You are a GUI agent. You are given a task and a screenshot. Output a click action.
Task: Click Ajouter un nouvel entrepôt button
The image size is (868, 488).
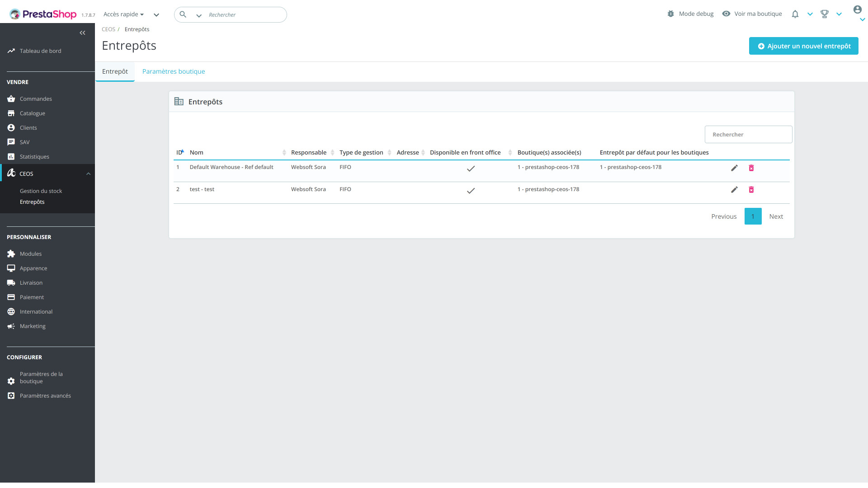(803, 46)
